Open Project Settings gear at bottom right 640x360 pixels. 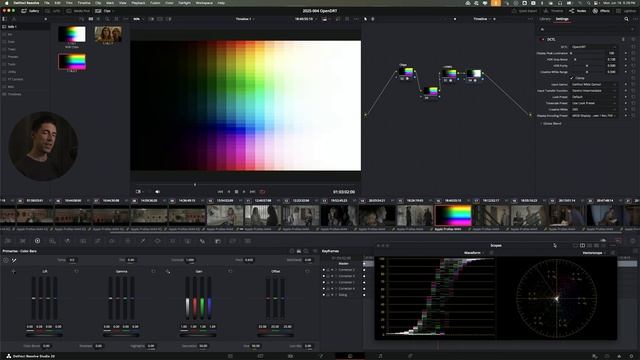point(631,356)
